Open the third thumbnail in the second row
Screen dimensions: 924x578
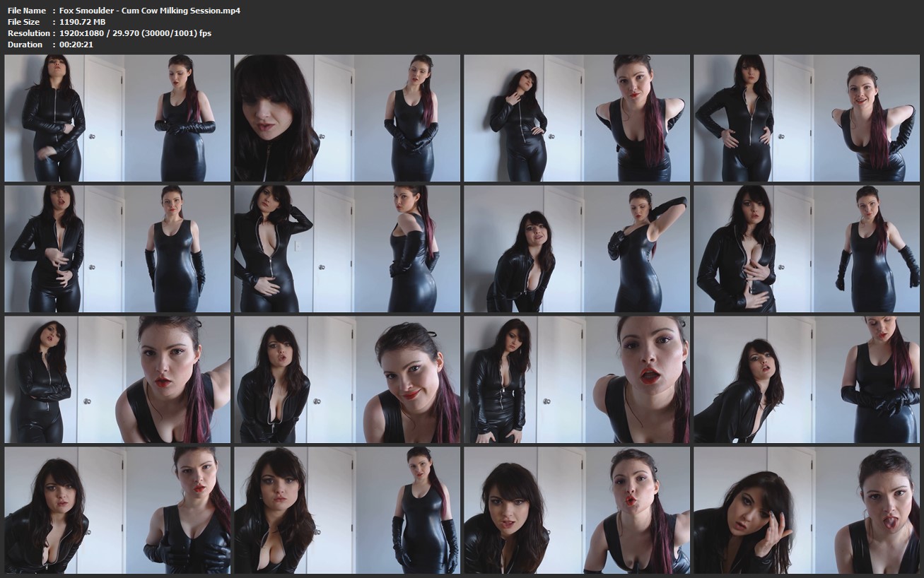coord(577,249)
